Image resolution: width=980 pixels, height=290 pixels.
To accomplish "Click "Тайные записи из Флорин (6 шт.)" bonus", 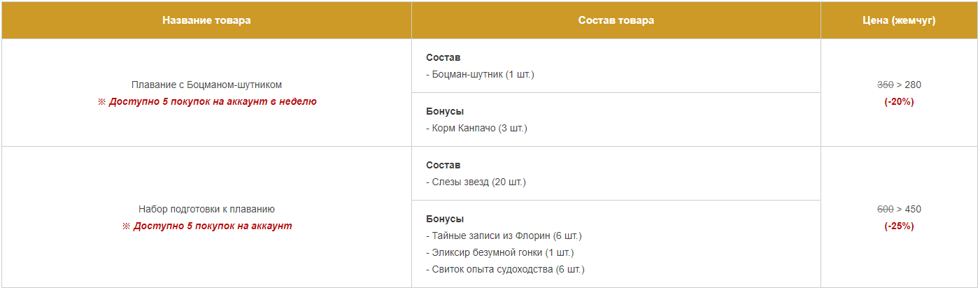I will tap(504, 235).
